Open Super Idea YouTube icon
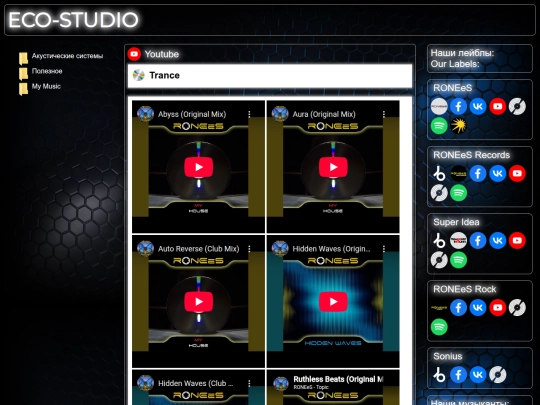The image size is (540, 405). click(517, 241)
